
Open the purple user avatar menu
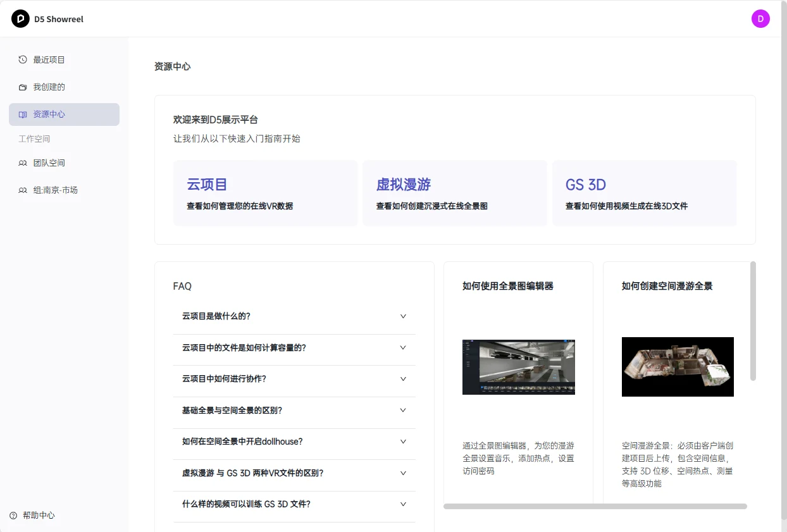760,19
